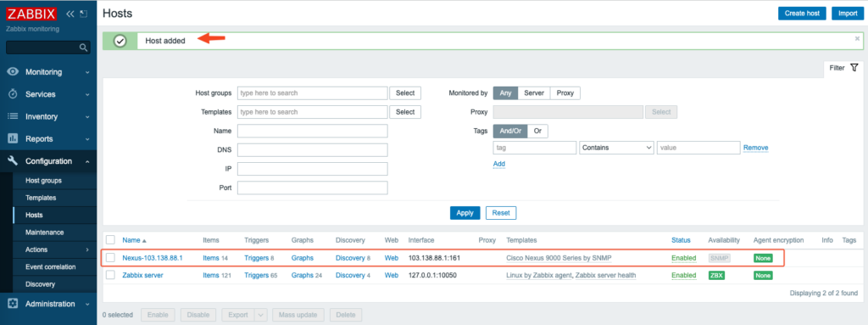Open the Actions submenu arrow
This screenshot has height=325, width=868.
87,249
